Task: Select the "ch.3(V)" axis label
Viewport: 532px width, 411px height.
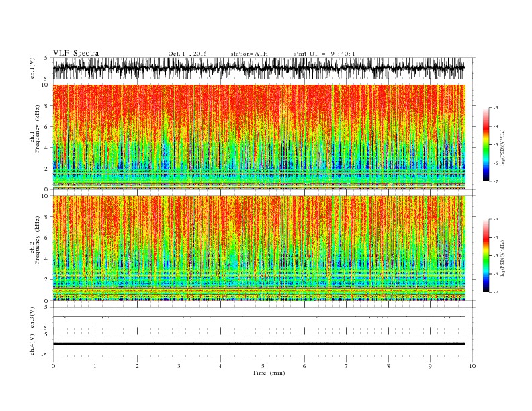Action: [x=32, y=318]
